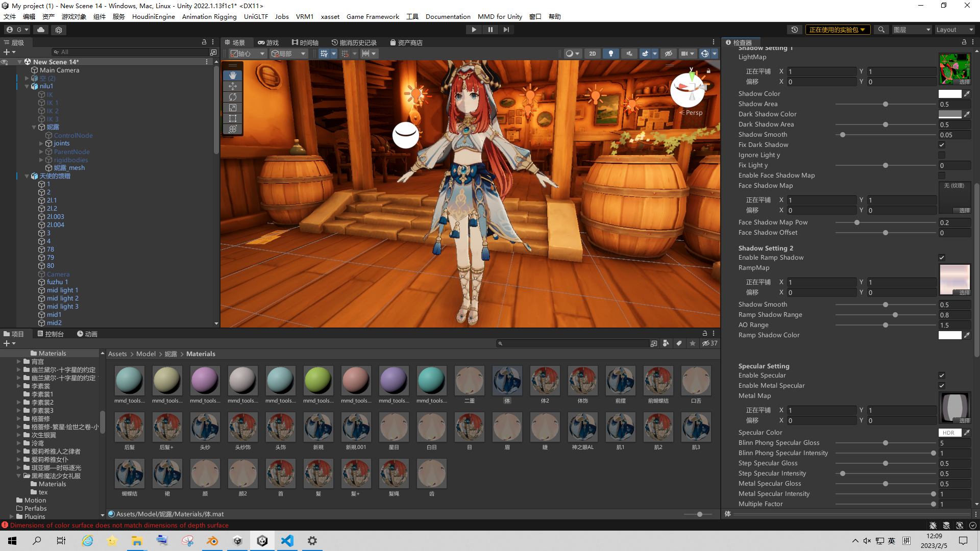Click the Shadow Area slider
This screenshot has height=551, width=980.
[x=886, y=104]
